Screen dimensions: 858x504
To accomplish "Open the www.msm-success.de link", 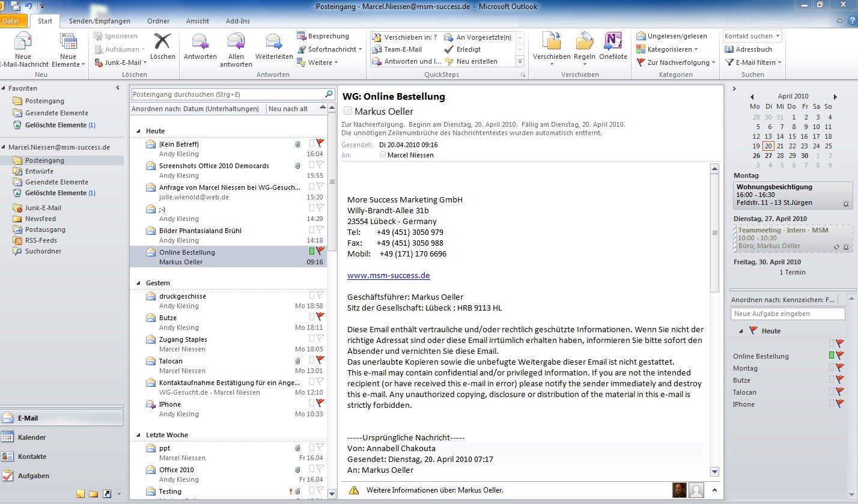I will click(x=388, y=276).
